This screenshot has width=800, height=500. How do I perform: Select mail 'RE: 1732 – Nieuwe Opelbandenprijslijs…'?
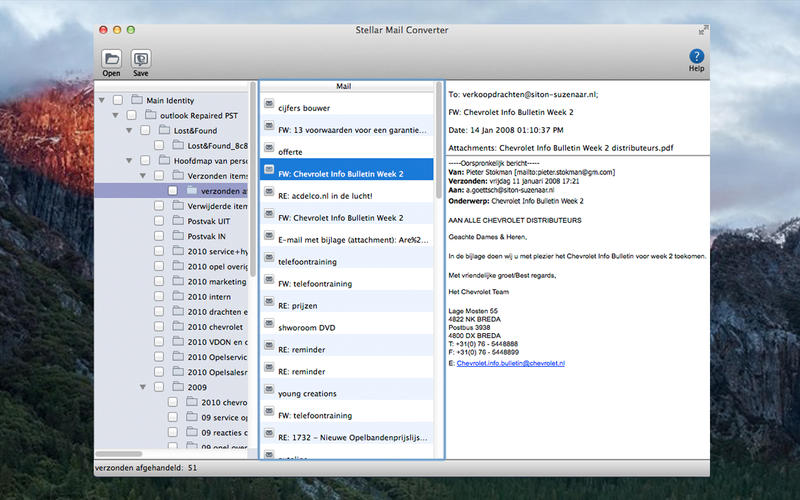click(x=347, y=433)
